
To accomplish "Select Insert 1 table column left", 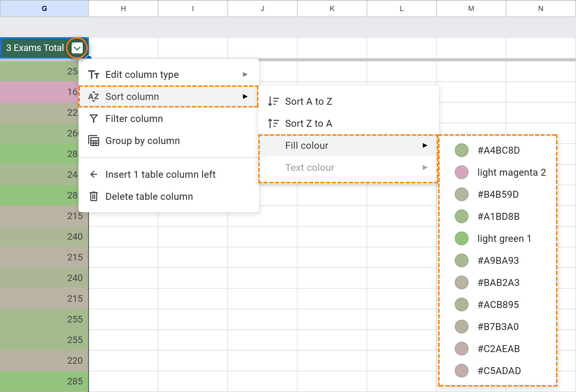I will (169, 174).
